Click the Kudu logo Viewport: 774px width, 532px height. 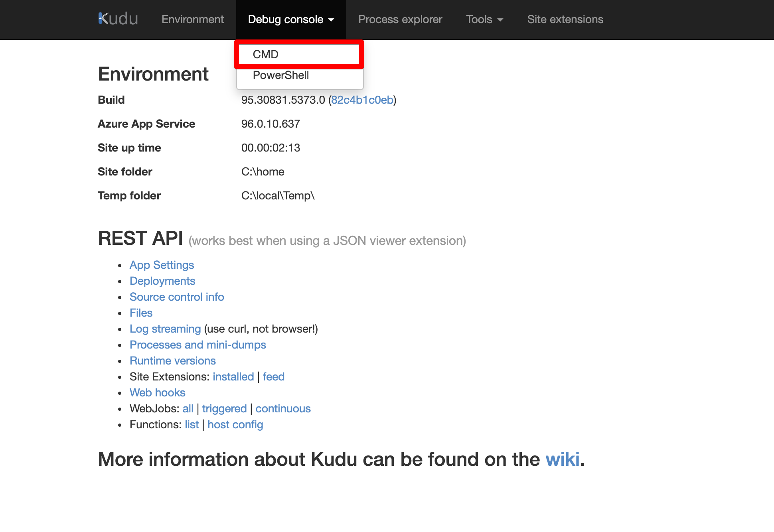[118, 19]
